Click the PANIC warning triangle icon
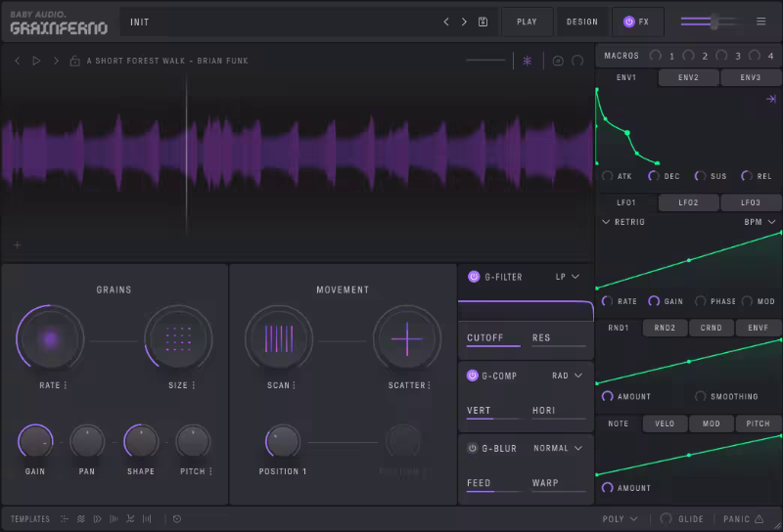783x532 pixels. point(759,519)
